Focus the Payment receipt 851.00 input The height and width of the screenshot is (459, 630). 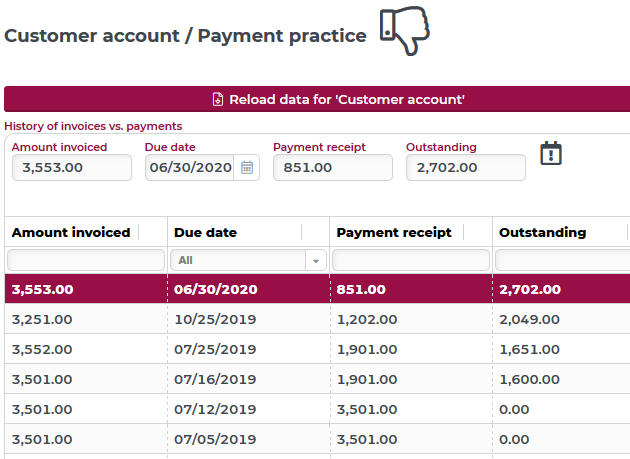click(x=332, y=168)
